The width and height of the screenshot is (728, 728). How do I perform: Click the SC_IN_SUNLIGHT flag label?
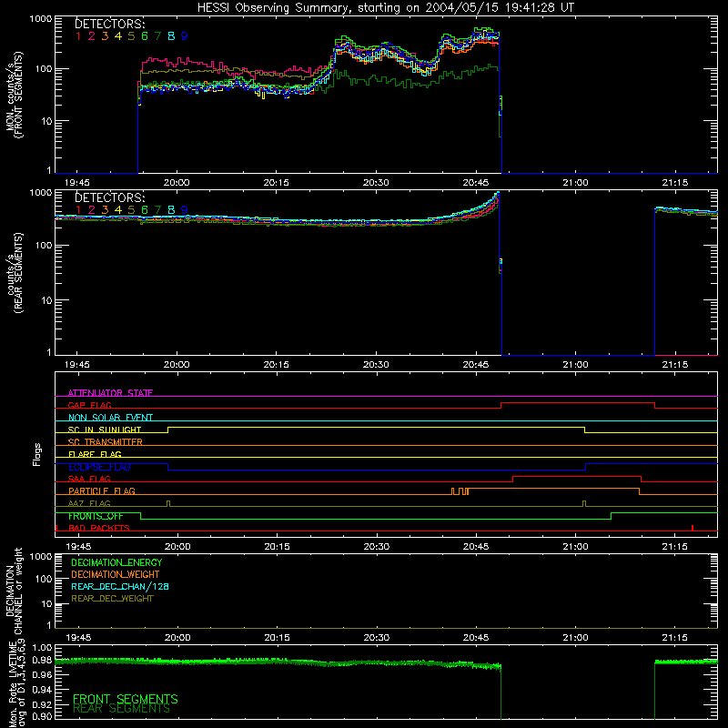(x=105, y=430)
